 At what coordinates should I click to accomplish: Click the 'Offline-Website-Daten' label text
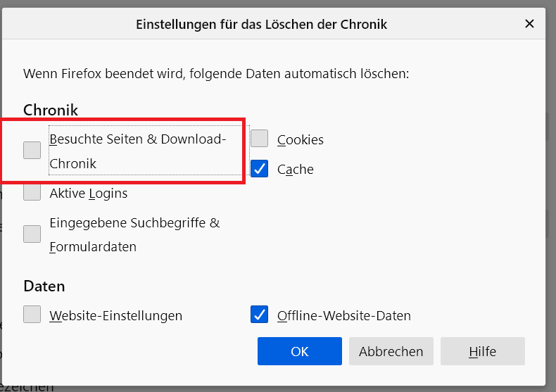click(x=344, y=316)
